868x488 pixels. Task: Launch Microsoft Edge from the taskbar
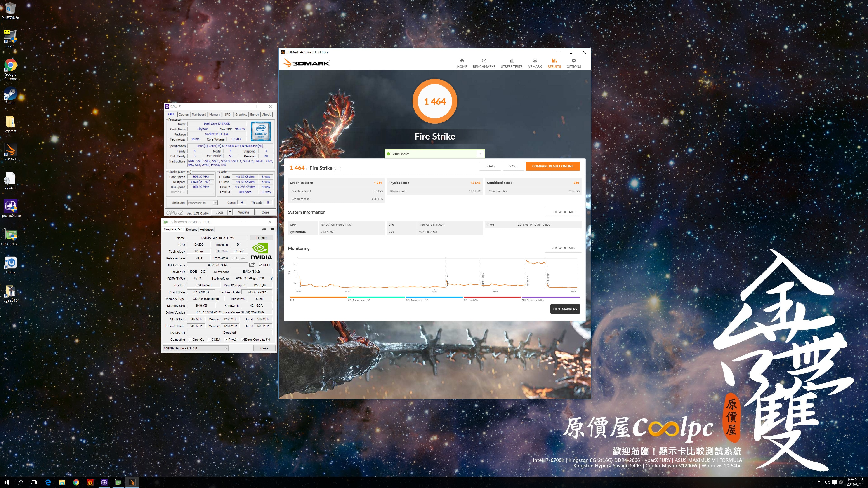(x=48, y=482)
